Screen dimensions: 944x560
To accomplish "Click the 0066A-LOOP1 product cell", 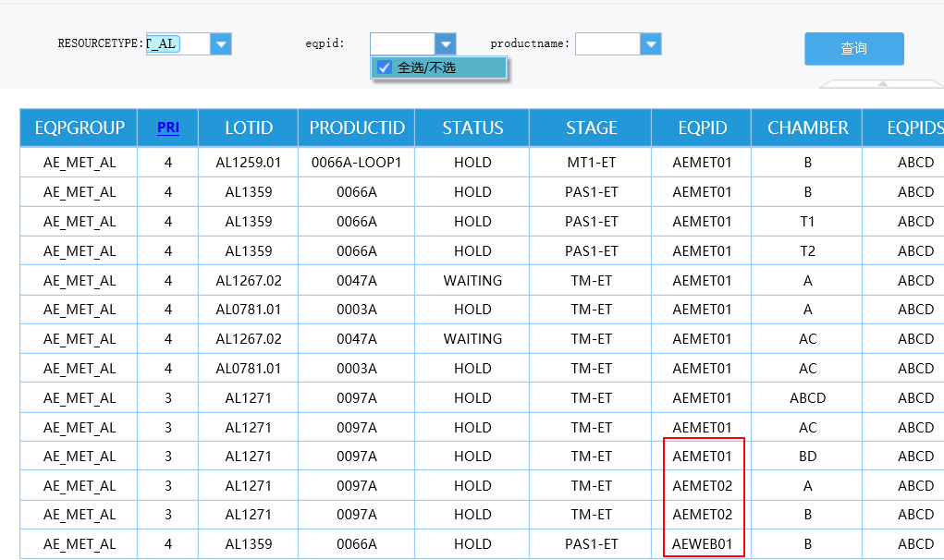I will 357,163.
